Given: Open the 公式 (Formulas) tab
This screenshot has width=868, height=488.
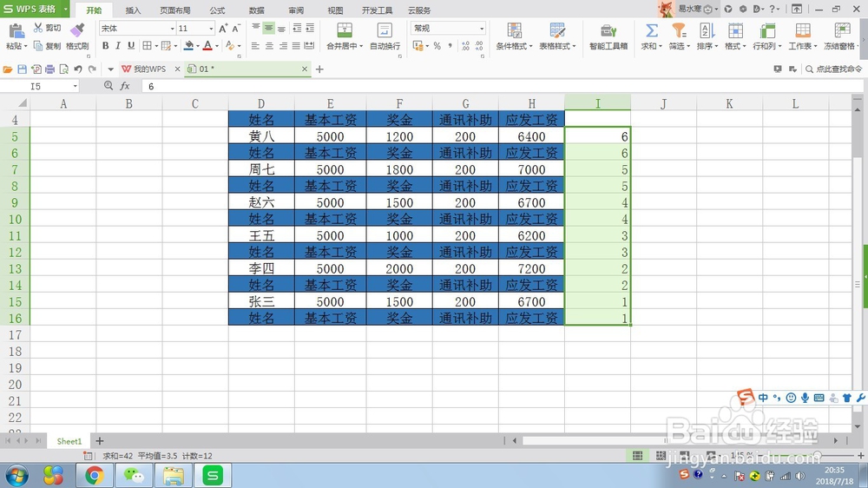Looking at the screenshot, I should pyautogui.click(x=217, y=10).
